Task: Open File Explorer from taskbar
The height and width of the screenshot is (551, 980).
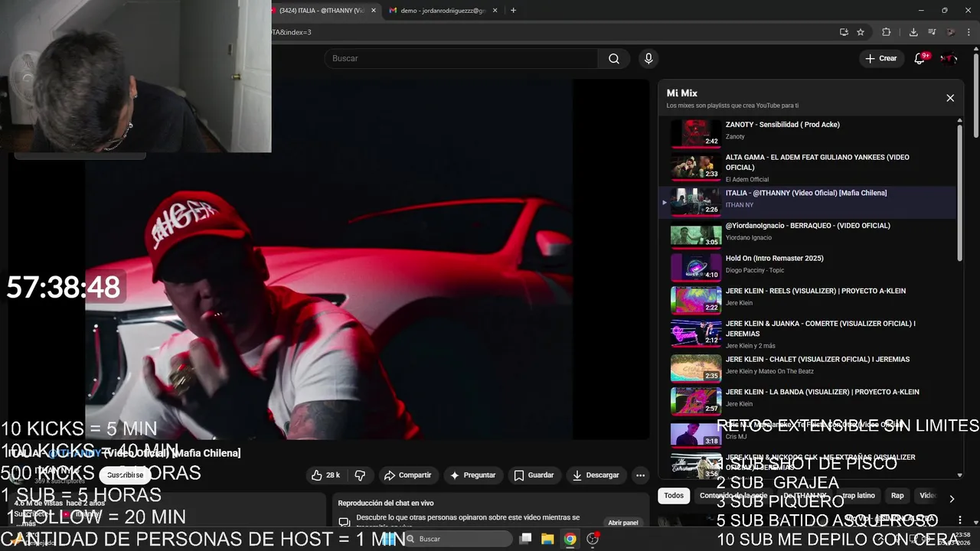Action: pyautogui.click(x=547, y=539)
